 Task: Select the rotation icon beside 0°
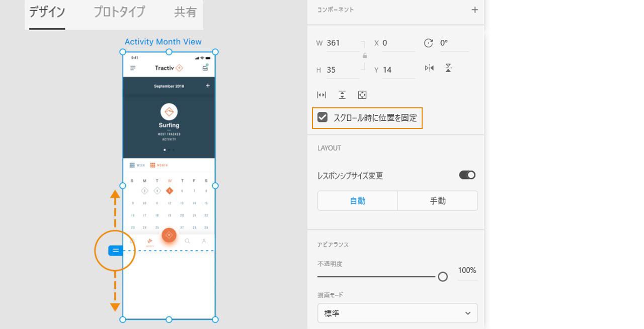coord(428,43)
